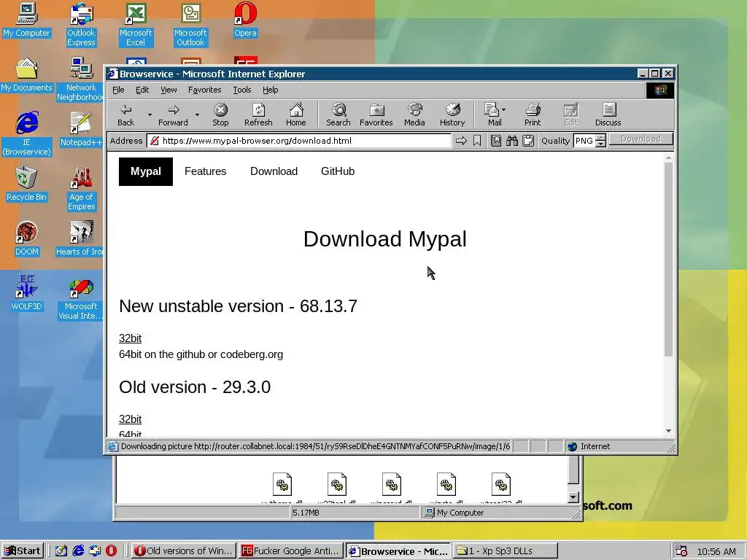The height and width of the screenshot is (560, 747).
Task: Select the IE (Browservice) desktop icon
Action: 27,134
